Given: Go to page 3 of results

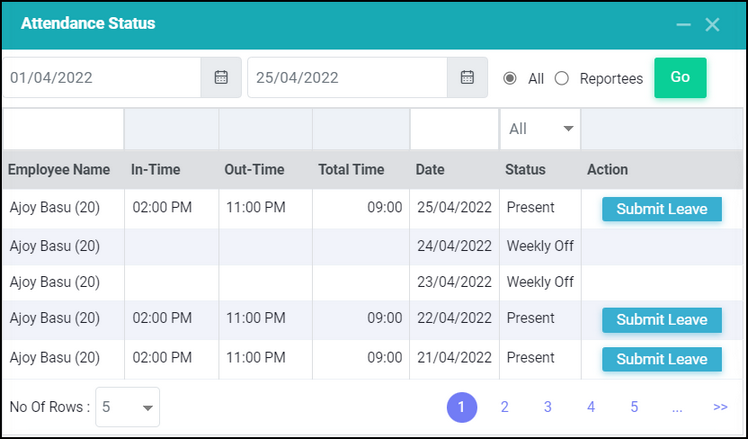Looking at the screenshot, I should tap(548, 407).
